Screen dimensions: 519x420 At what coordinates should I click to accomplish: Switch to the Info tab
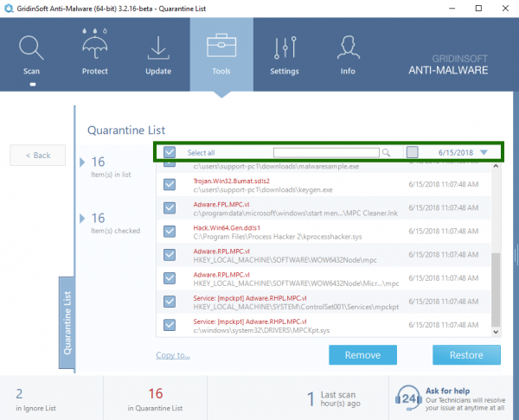(348, 54)
